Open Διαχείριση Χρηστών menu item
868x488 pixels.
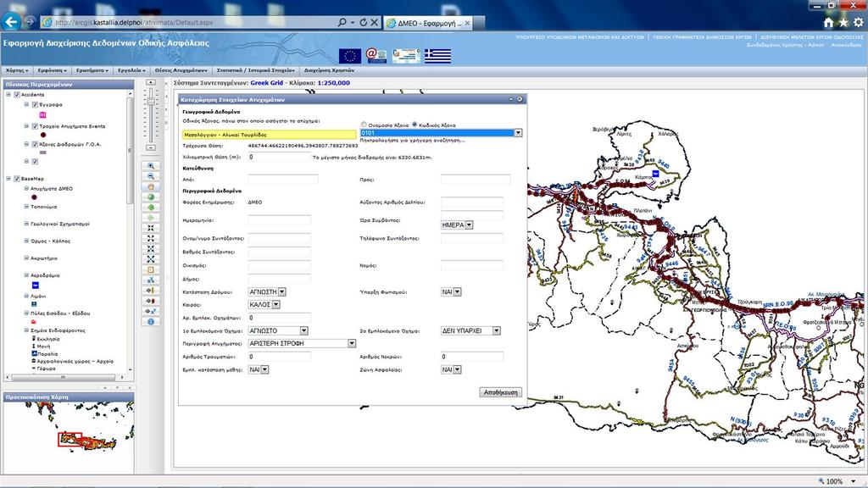coord(329,70)
